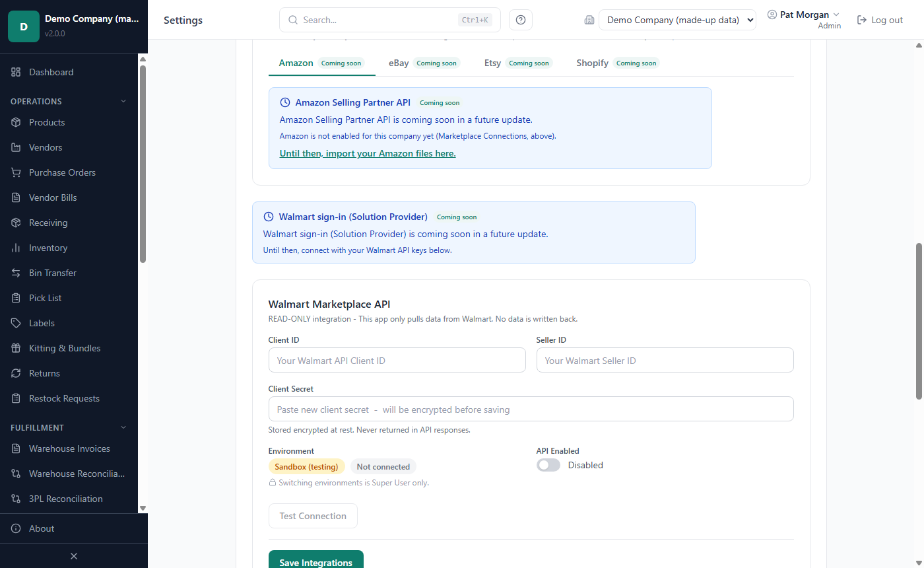Click the Not connected status badge
The image size is (924, 568).
click(x=383, y=466)
